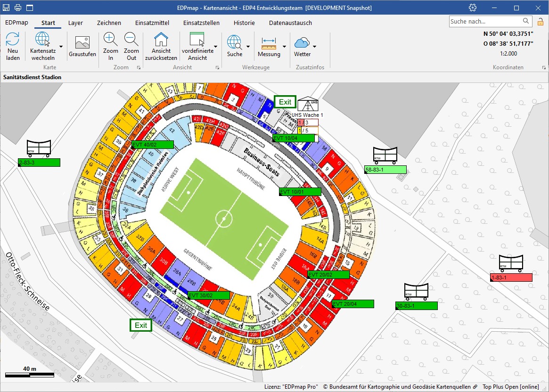The image size is (549, 392).
Task: Click the latitude N 50° 04' 03,3751" readout
Action: coord(508,33)
